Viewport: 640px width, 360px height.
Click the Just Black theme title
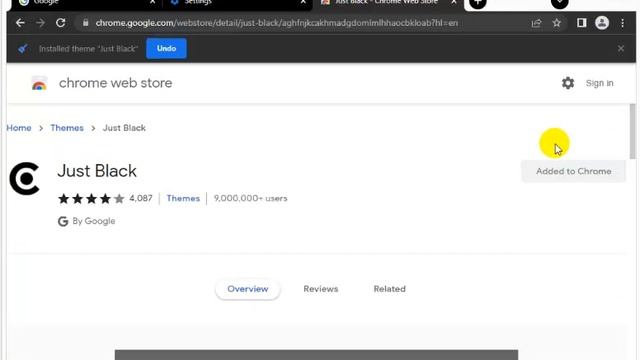pos(97,171)
